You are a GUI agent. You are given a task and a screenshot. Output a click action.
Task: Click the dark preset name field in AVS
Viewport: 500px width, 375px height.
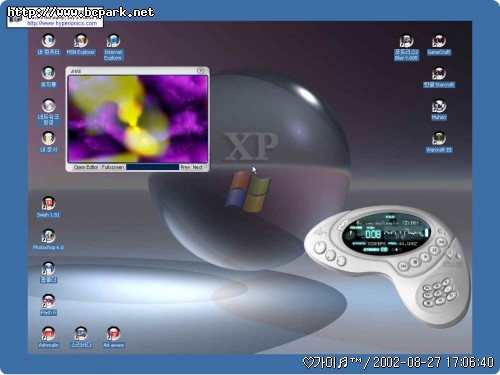[x=153, y=167]
